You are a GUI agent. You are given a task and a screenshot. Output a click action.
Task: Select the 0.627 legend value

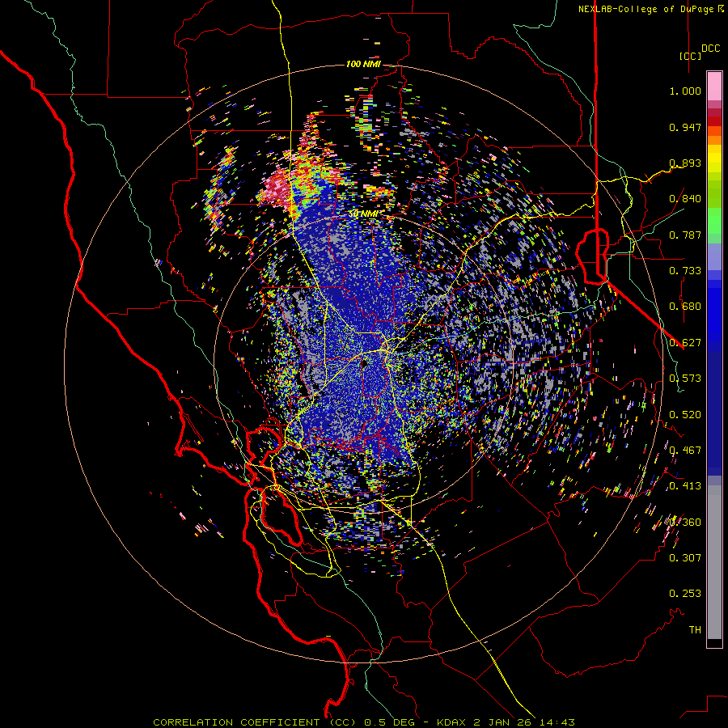(685, 343)
